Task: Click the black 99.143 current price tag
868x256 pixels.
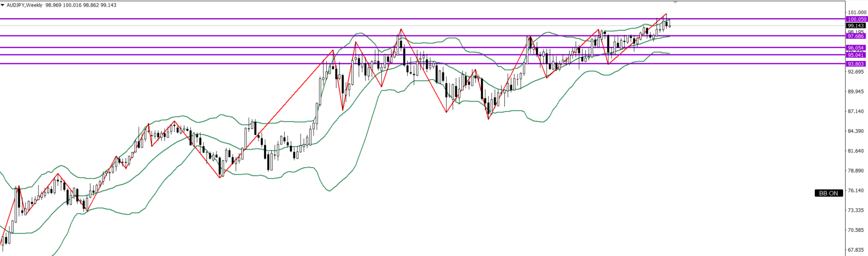Action: coord(856,26)
